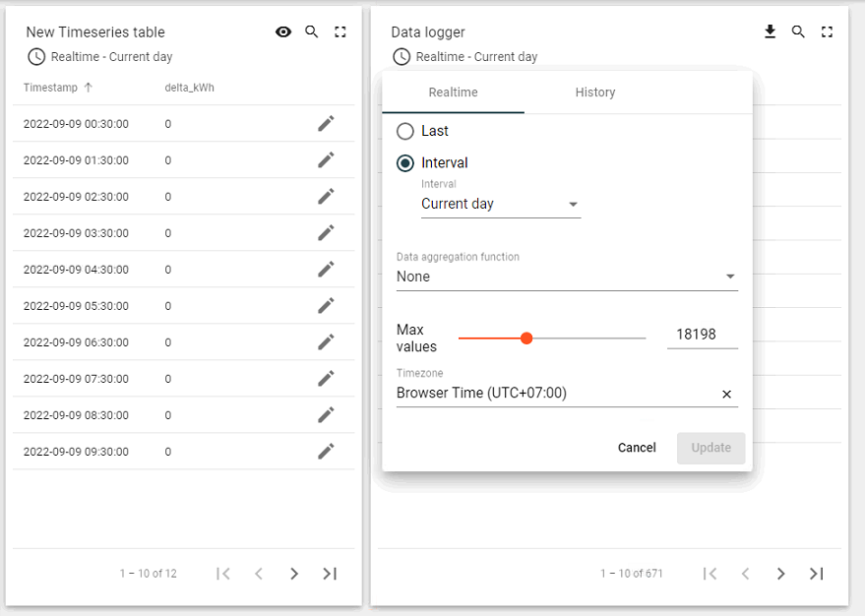
Task: Edit the 02:30:00 row entry
Action: pyautogui.click(x=326, y=197)
